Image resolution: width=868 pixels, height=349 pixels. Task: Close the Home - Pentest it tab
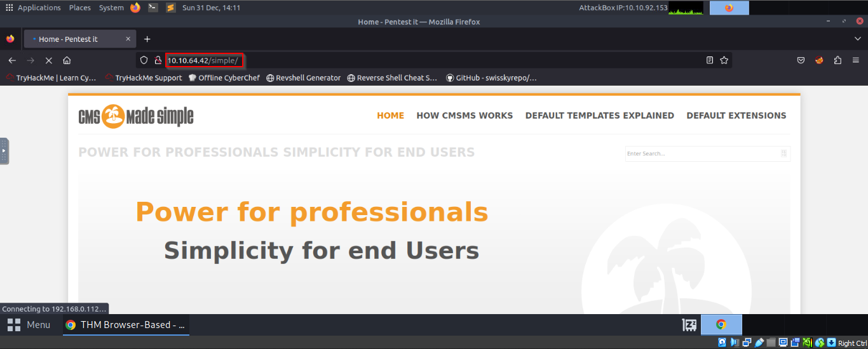pyautogui.click(x=128, y=39)
